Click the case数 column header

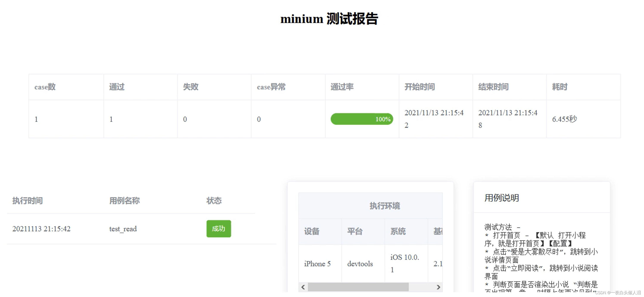coord(45,87)
